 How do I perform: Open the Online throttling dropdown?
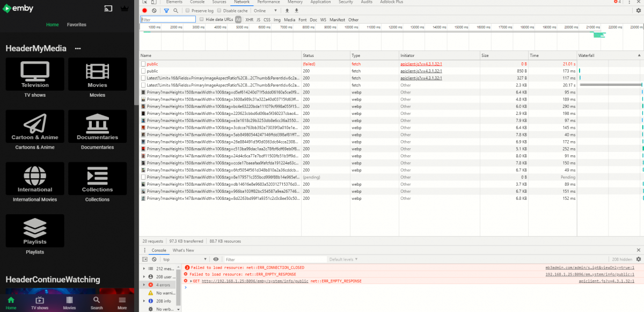(266, 11)
